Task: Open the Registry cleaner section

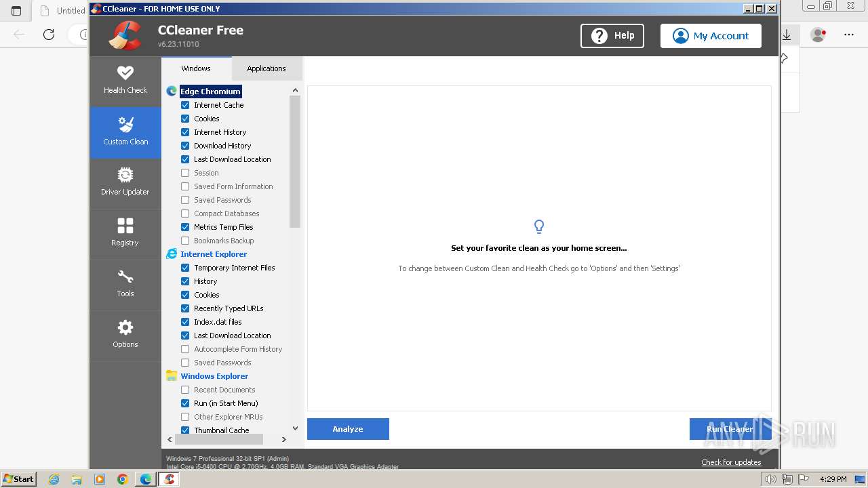Action: 125,234
